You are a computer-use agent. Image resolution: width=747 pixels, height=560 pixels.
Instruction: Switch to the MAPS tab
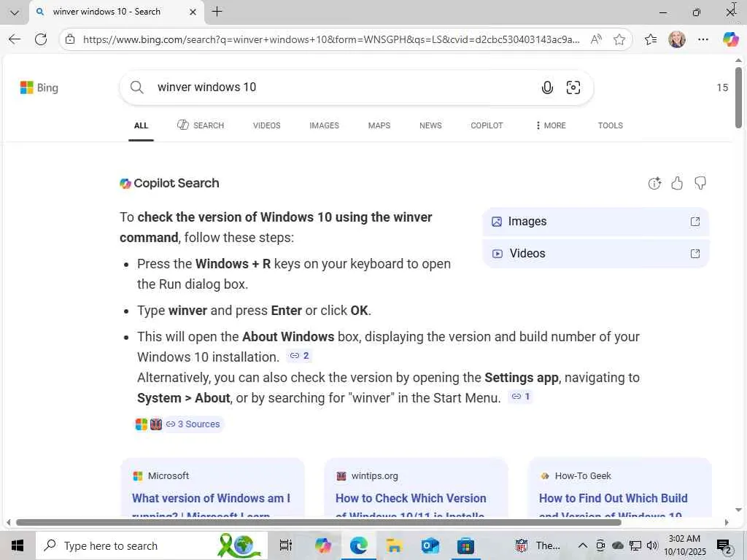point(379,125)
